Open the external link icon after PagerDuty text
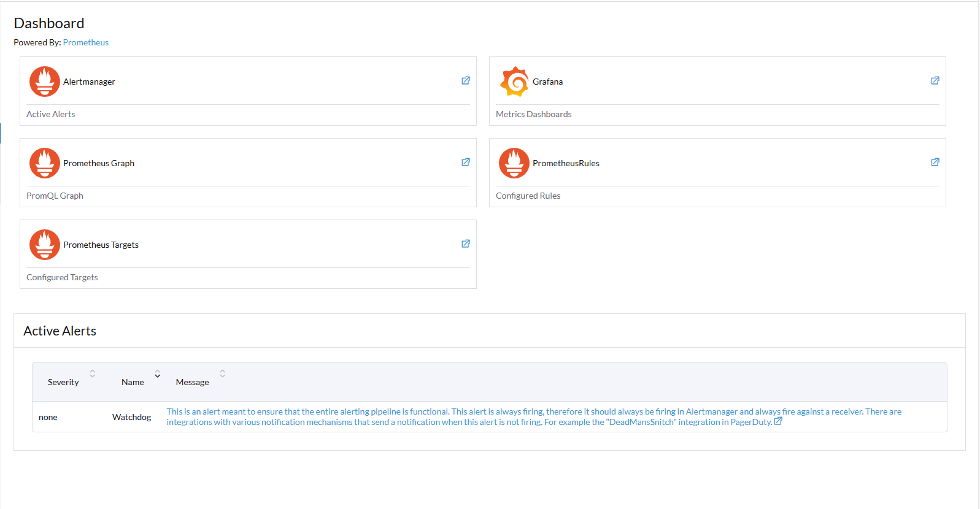Screen dimensions: 980x509 pyautogui.click(x=778, y=421)
